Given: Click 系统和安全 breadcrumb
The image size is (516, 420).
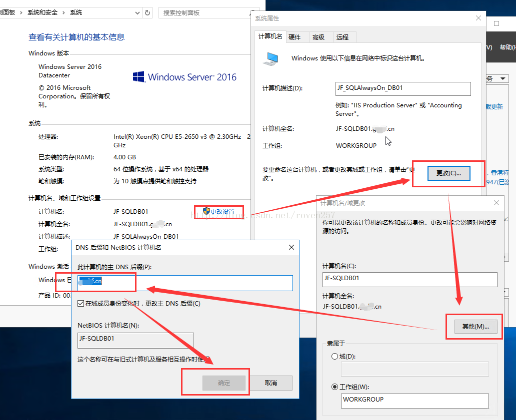Looking at the screenshot, I should 42,12.
